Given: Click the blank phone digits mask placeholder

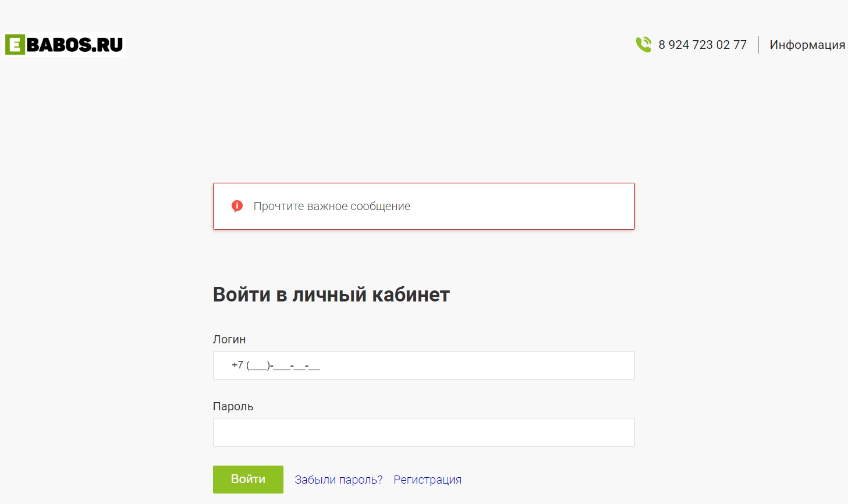Looking at the screenshot, I should (283, 365).
